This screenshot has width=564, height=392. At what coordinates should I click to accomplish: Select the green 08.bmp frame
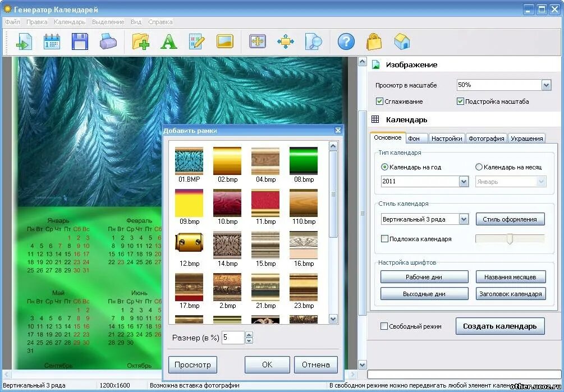[x=304, y=161]
